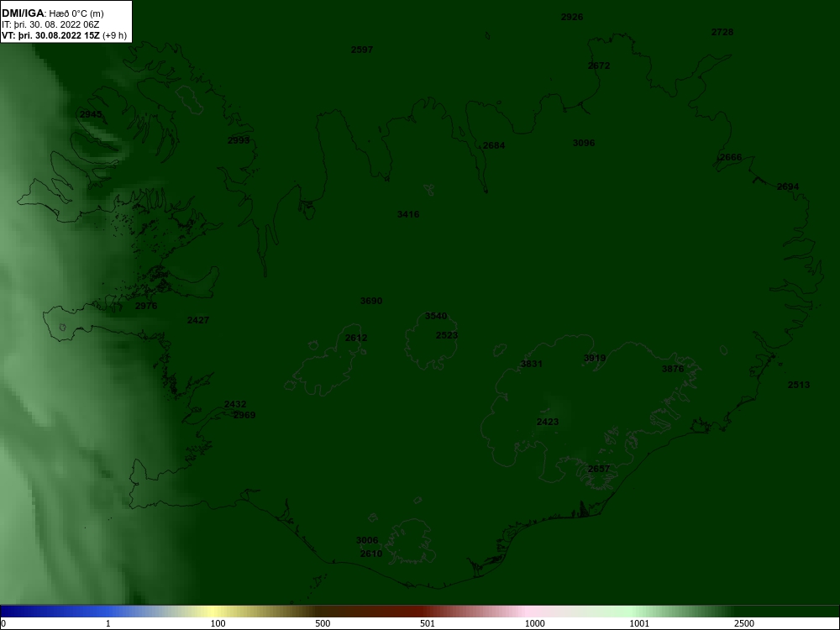This screenshot has height=630, width=840.
Task: Select the 3096 height value
Action: click(x=584, y=143)
